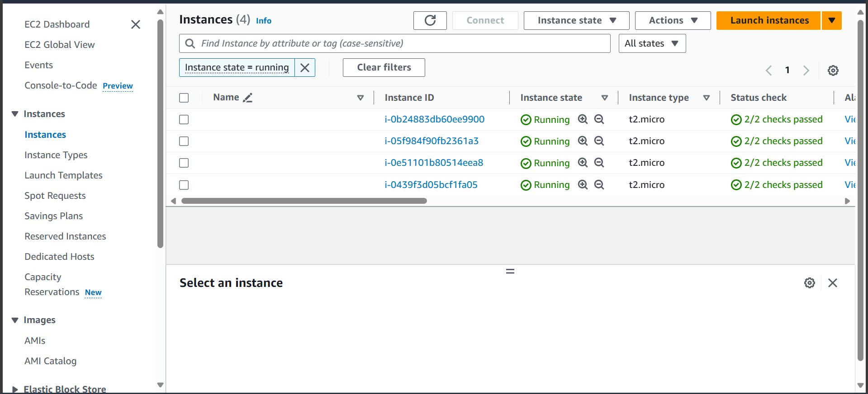Focus the Find Instance search field
Viewport: 868px width, 394px height.
coord(395,43)
